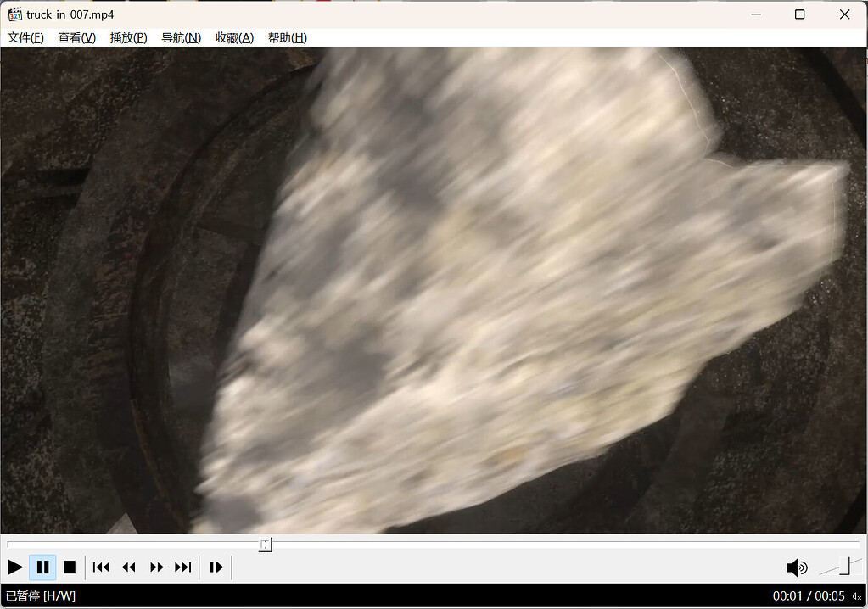Open the 文件 menu
This screenshot has height=609, width=868.
point(25,37)
